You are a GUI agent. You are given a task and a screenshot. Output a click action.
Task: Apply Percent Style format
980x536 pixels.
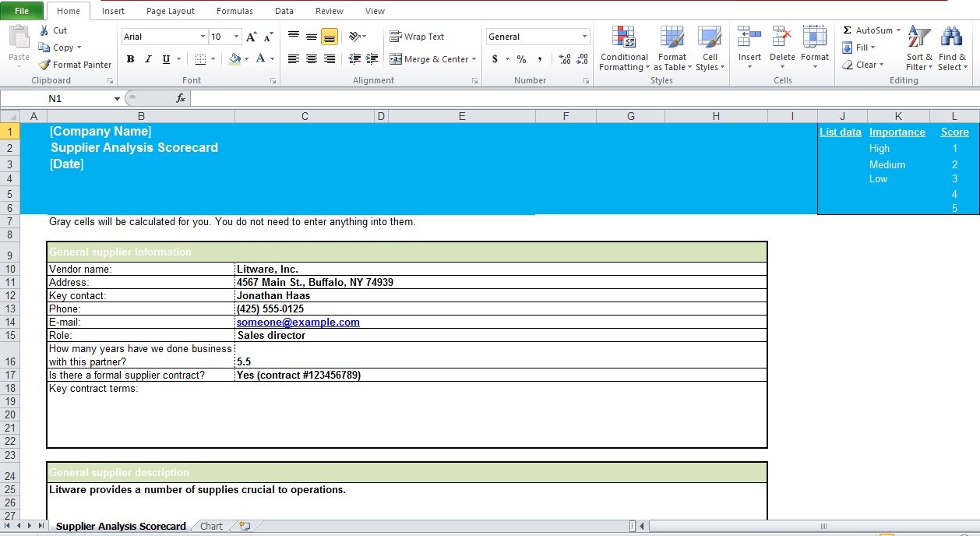point(521,59)
